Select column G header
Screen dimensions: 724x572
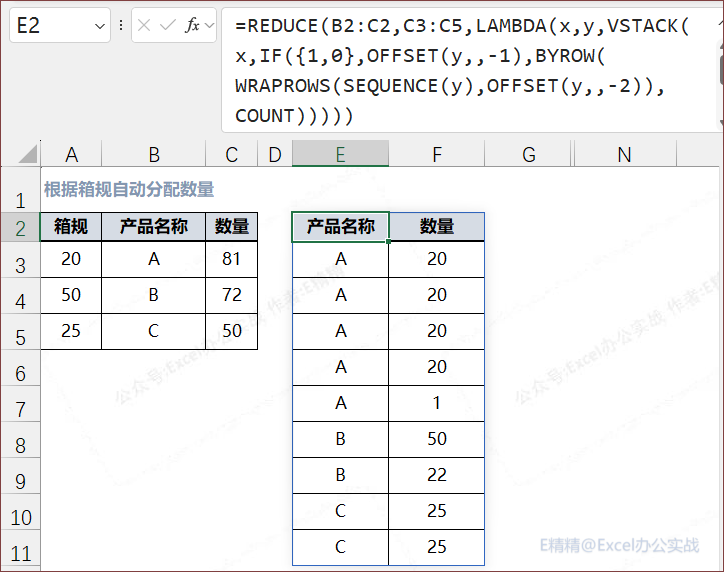point(529,154)
